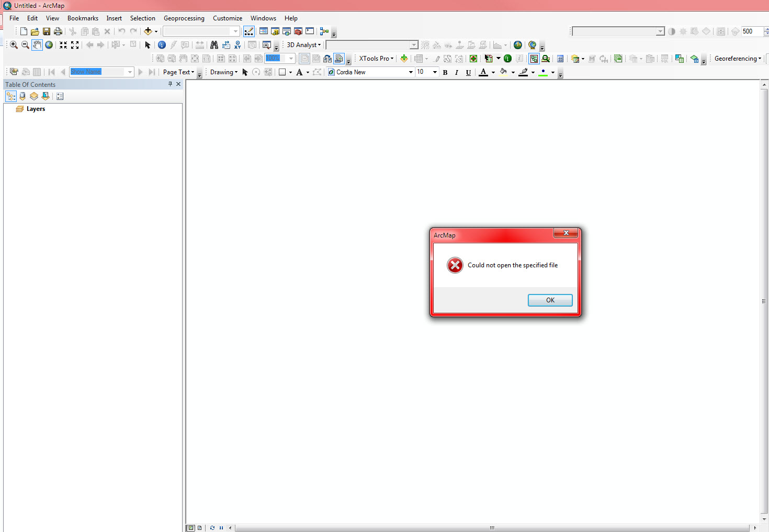This screenshot has height=532, width=769.
Task: Expand the Drawing dropdown menu
Action: point(224,72)
